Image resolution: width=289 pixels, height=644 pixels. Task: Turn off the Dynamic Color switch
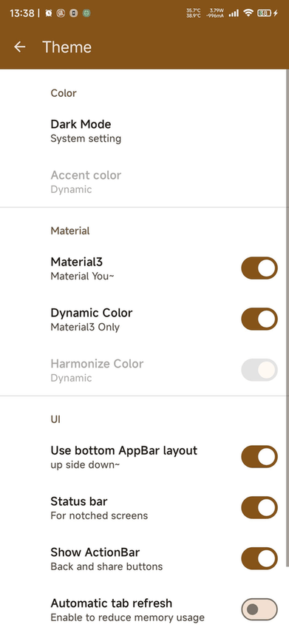[x=259, y=319]
